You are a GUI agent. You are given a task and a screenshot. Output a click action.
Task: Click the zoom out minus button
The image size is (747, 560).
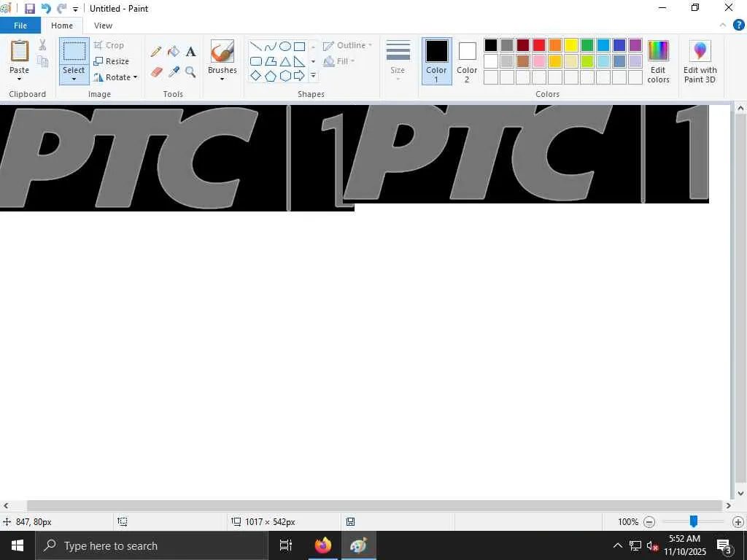649,522
